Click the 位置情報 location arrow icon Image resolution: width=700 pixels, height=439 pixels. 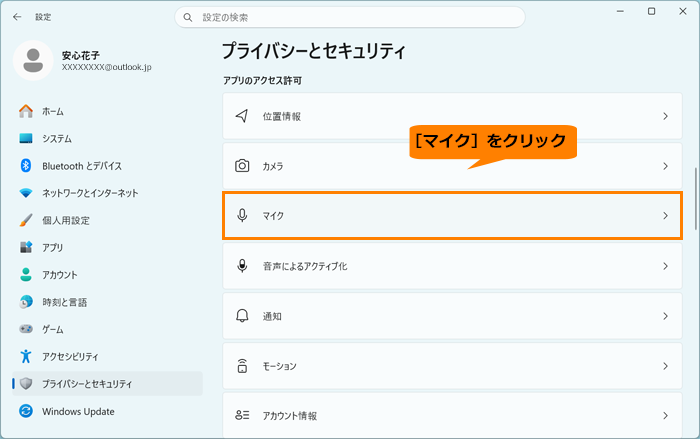tap(242, 116)
